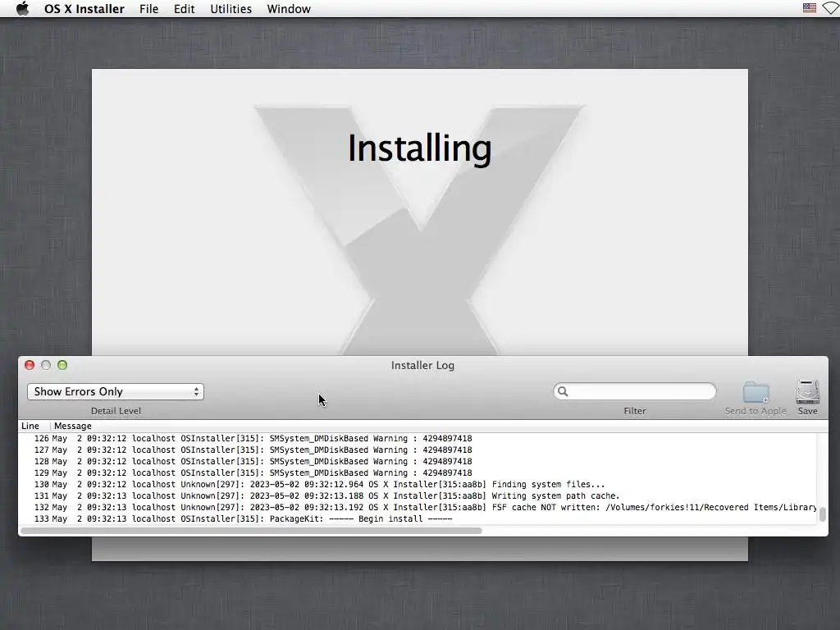Open the Edit menu
This screenshot has height=630, width=840.
point(185,9)
